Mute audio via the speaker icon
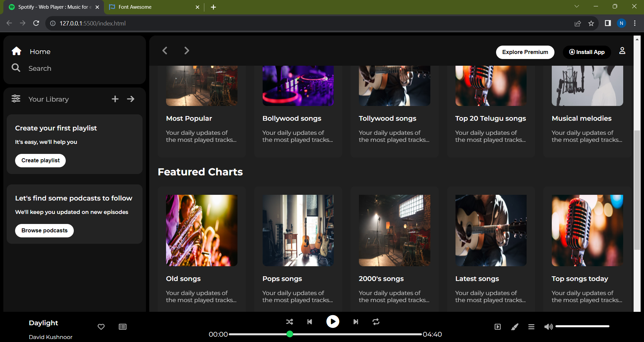The width and height of the screenshot is (644, 342). coord(548,326)
